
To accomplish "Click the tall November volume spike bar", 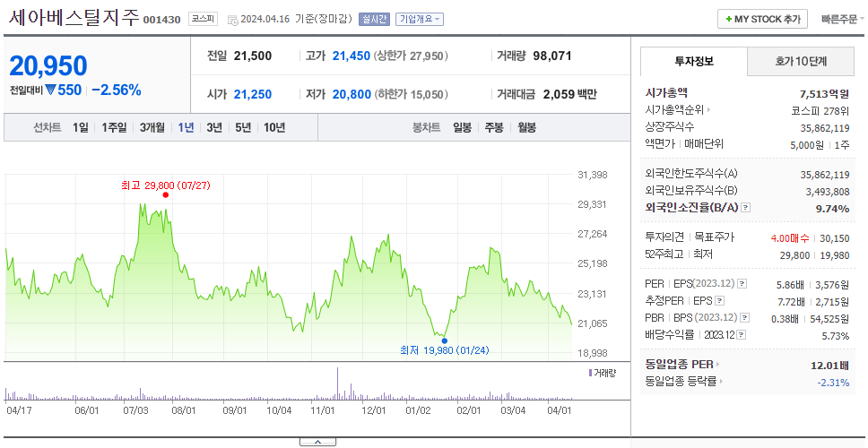I will click(337, 383).
